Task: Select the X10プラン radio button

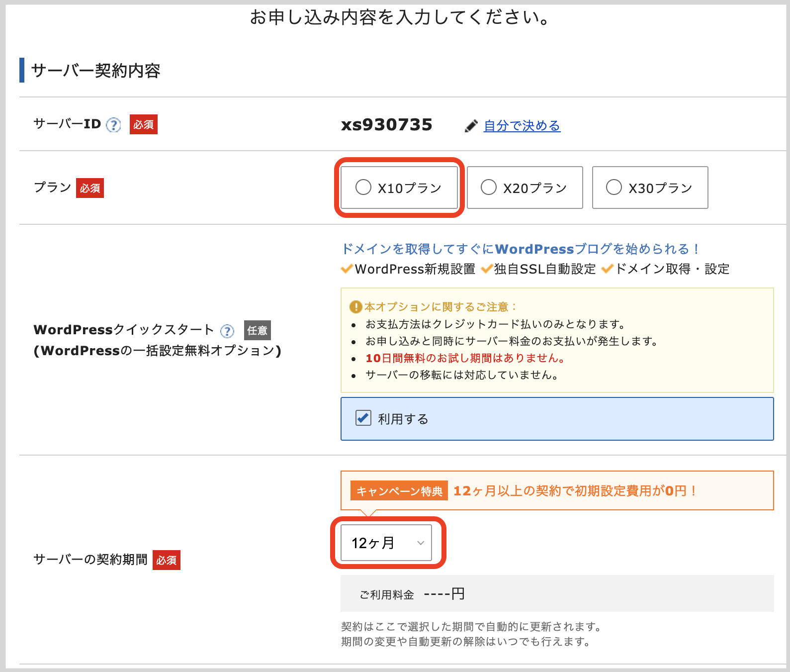Action: tap(363, 188)
